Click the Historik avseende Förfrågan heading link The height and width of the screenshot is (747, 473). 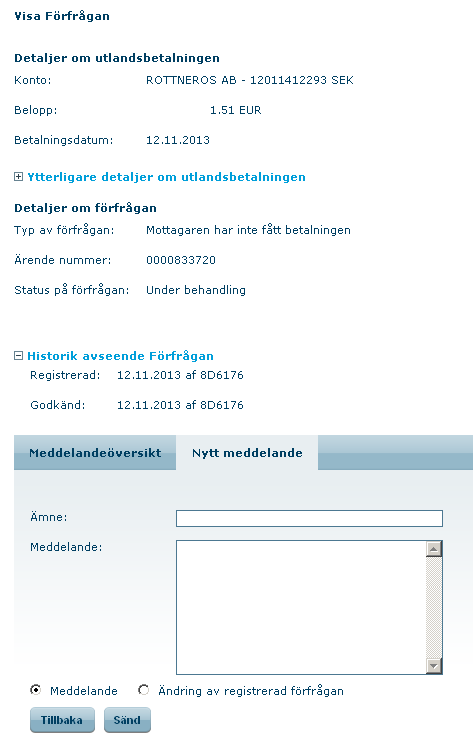click(x=120, y=356)
